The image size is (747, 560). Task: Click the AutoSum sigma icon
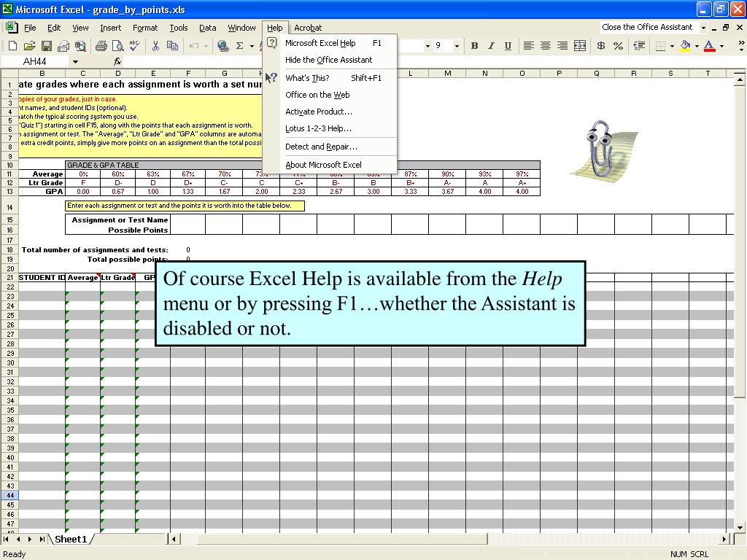[239, 46]
